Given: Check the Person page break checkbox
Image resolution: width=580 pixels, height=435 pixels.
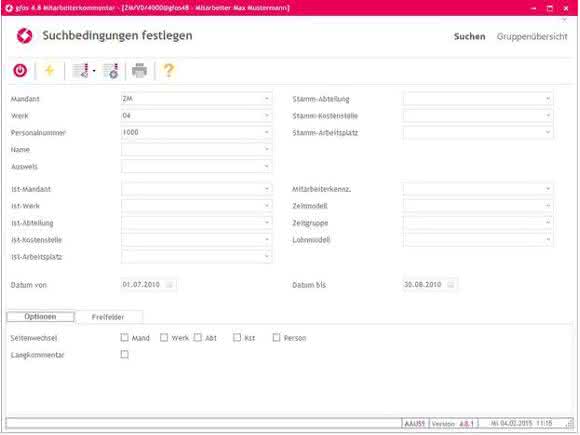Looking at the screenshot, I should pos(276,337).
